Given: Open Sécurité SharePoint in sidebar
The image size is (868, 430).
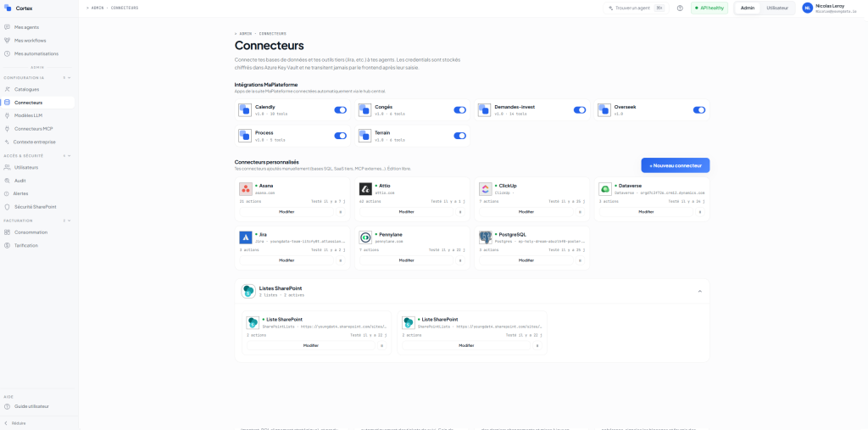Looking at the screenshot, I should pyautogui.click(x=37, y=207).
